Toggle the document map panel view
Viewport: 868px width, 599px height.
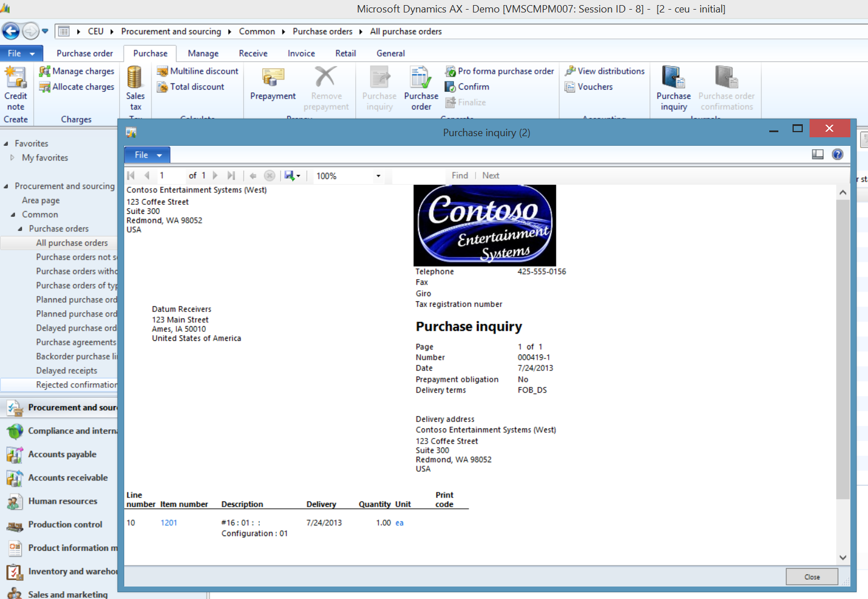pos(818,154)
